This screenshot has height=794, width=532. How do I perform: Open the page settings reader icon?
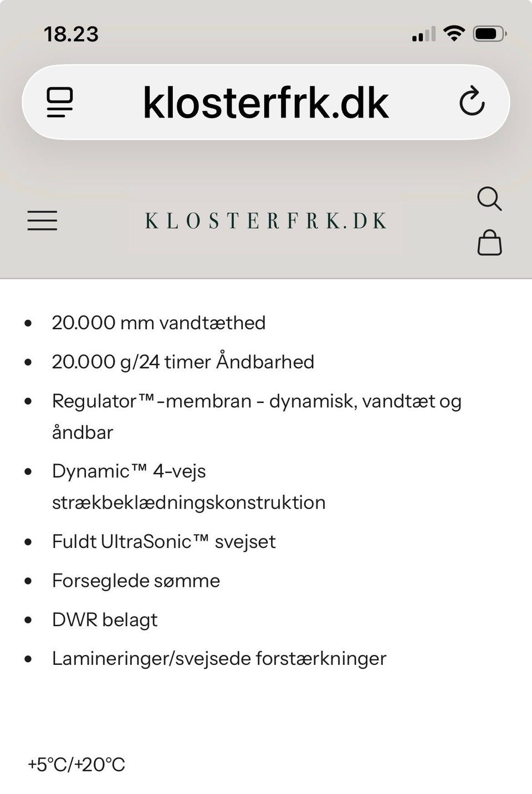(60, 102)
